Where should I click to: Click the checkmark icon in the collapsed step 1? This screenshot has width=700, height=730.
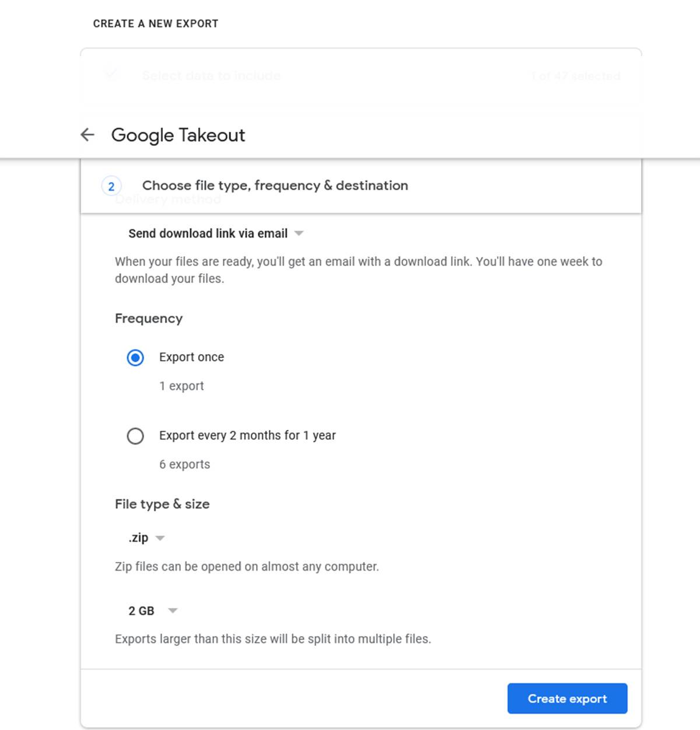111,75
